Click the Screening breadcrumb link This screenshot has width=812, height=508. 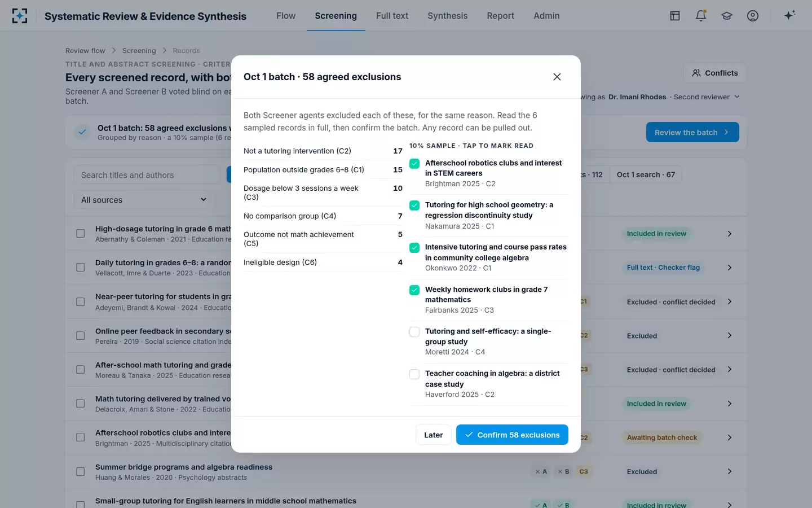click(x=139, y=51)
